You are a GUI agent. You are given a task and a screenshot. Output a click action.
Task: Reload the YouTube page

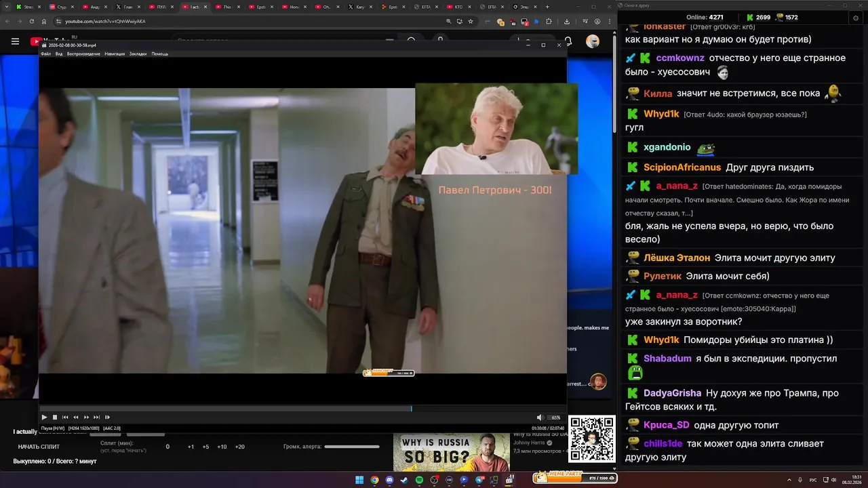[x=31, y=21]
